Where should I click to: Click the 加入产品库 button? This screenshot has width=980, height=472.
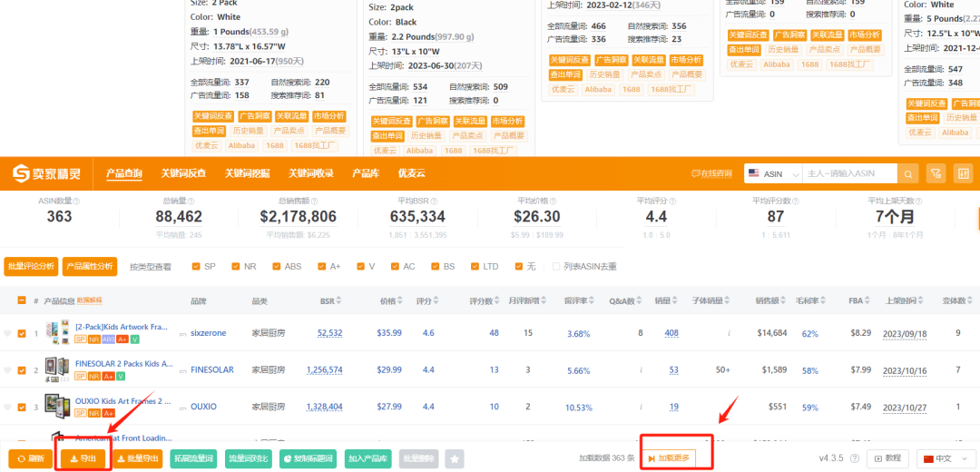(x=367, y=459)
